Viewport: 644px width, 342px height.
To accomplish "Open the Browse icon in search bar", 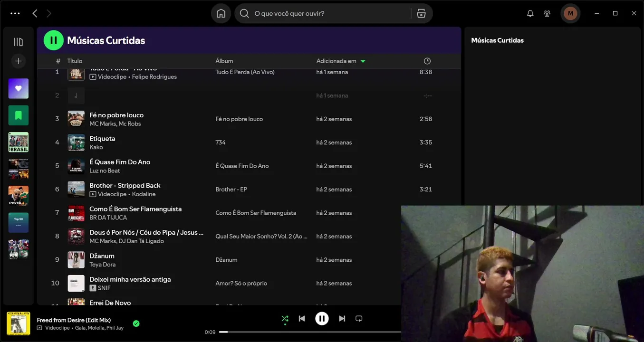I will click(x=421, y=13).
